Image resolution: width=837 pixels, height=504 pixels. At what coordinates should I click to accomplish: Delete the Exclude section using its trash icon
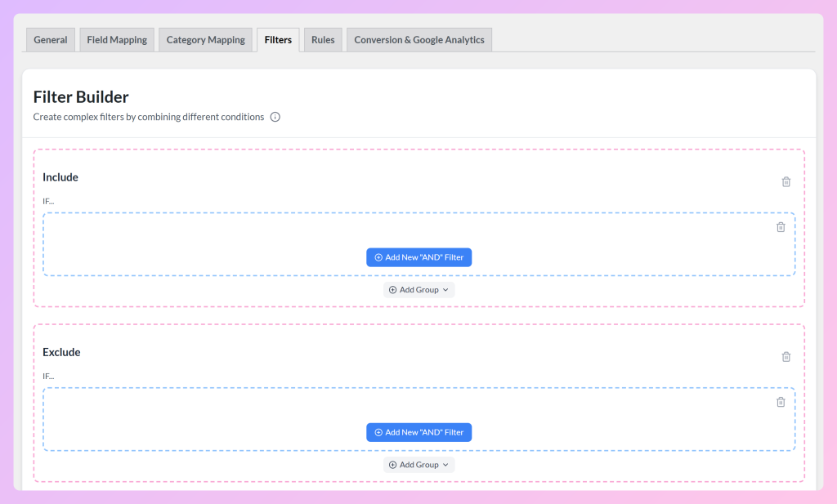click(x=786, y=357)
